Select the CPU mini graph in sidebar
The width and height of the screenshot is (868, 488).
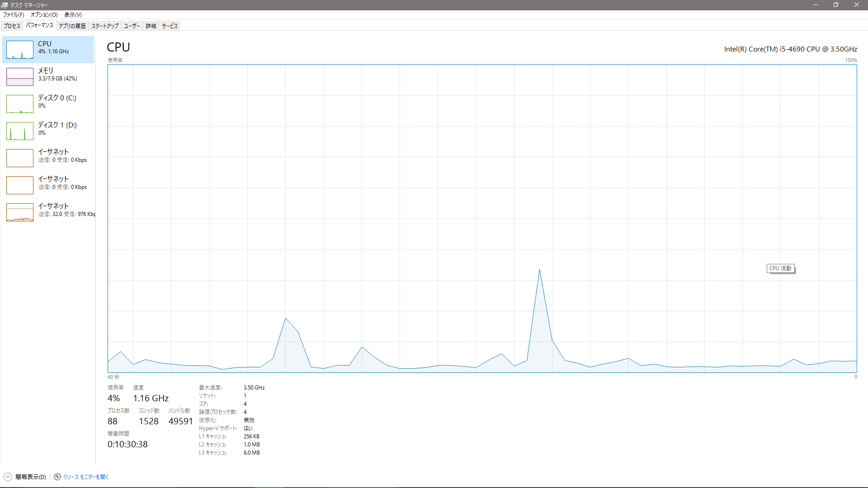(x=20, y=50)
